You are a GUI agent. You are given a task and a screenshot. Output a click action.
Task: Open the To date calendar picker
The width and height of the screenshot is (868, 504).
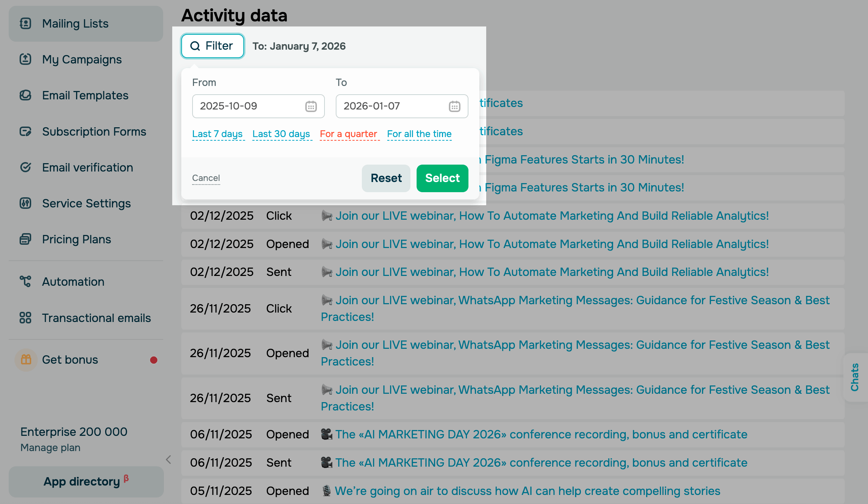(454, 106)
